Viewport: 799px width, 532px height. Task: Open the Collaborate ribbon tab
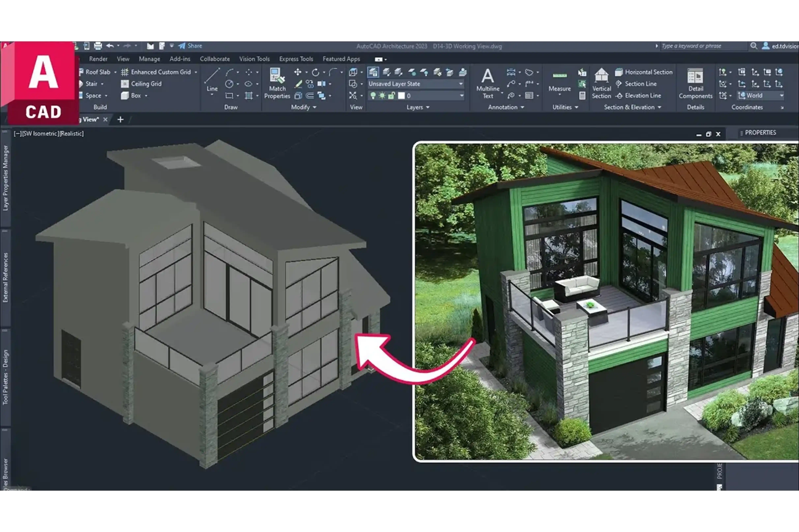pos(214,59)
